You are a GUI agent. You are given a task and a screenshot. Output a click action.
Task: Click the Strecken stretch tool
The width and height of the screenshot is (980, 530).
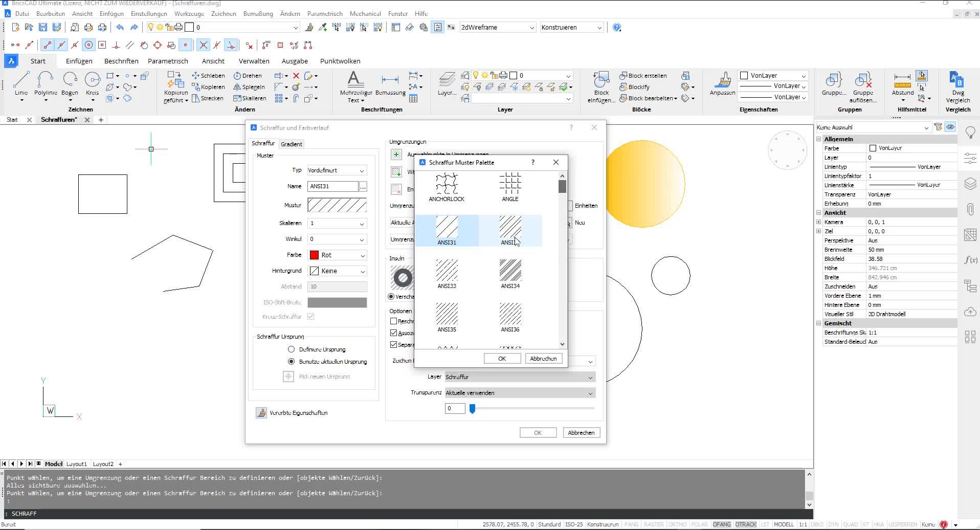click(x=208, y=98)
